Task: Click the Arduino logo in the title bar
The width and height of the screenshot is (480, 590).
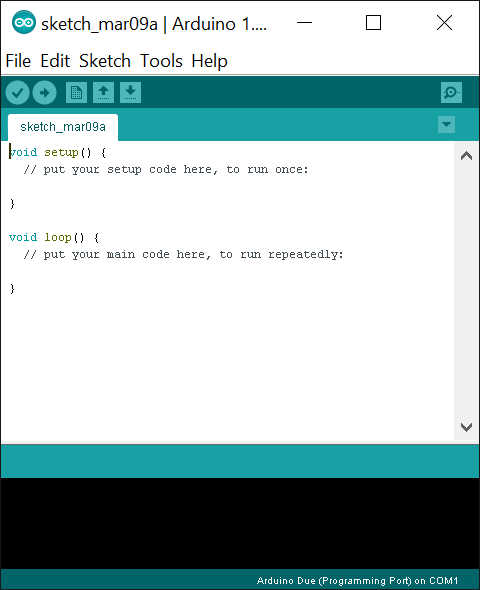Action: [x=24, y=23]
